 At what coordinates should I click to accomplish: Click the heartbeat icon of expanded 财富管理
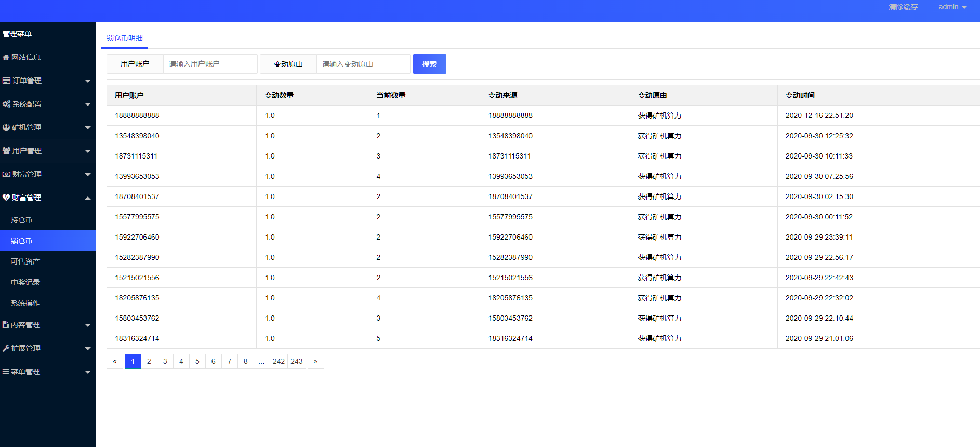click(x=6, y=198)
